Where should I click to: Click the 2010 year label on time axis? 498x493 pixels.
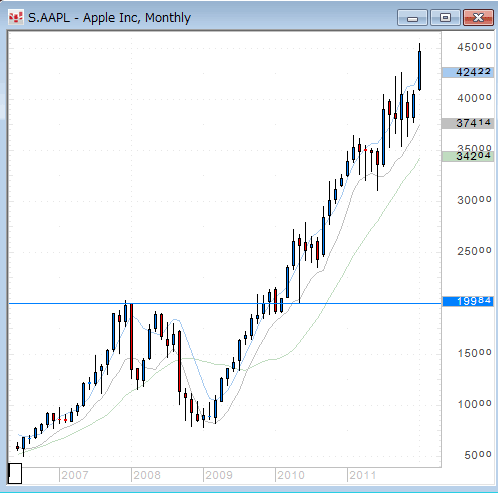coord(291,475)
